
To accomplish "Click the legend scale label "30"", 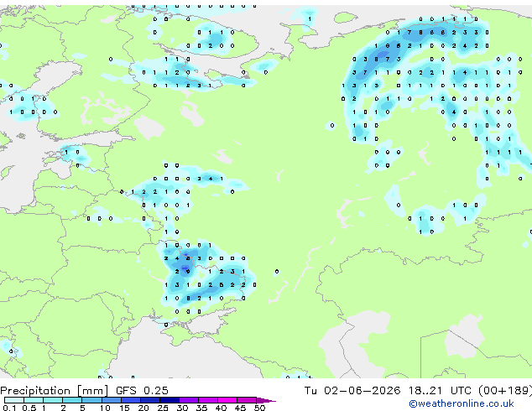I will [x=182, y=408].
